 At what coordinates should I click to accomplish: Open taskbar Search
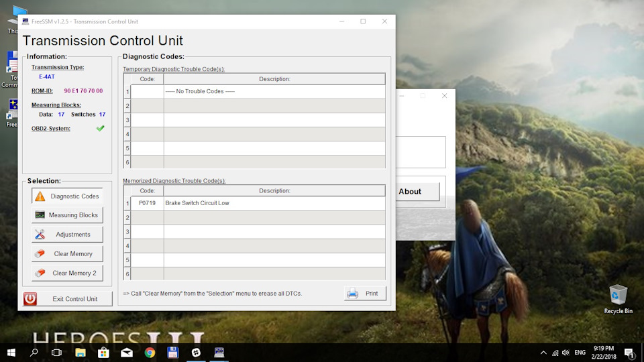(x=34, y=353)
